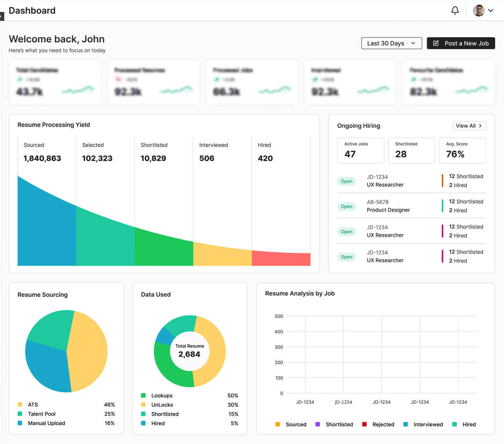Click the teal Hired legend marker

point(454,424)
